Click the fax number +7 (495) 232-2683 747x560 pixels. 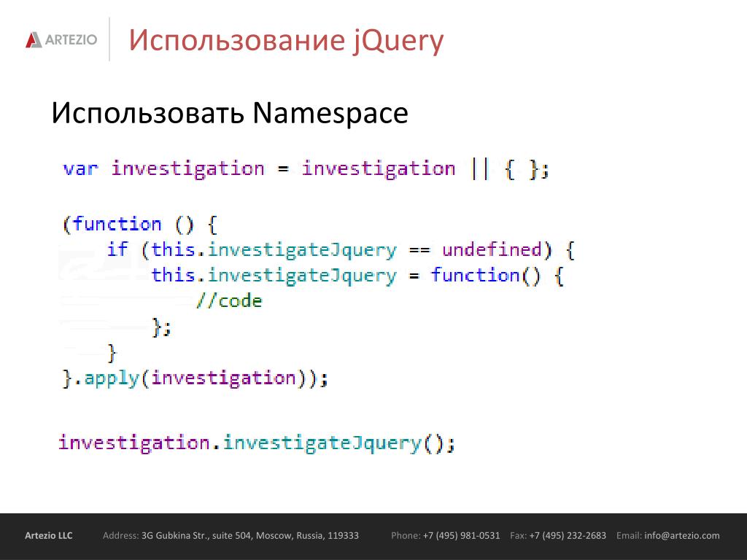(568, 536)
